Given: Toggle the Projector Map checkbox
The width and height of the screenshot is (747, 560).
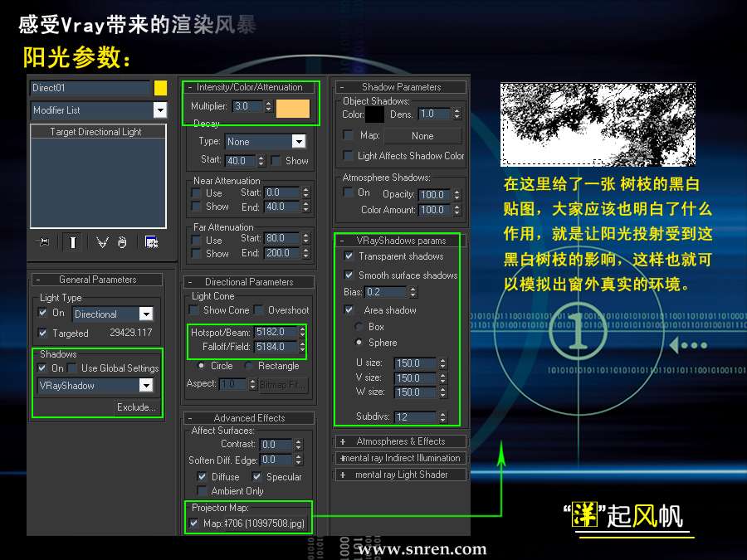Looking at the screenshot, I should tap(193, 523).
